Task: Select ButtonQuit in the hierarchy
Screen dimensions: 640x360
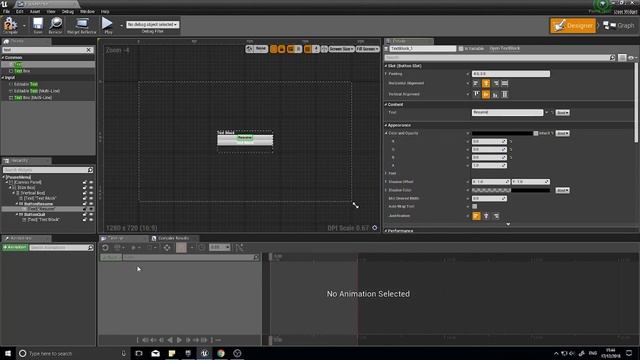Action: [x=34, y=214]
